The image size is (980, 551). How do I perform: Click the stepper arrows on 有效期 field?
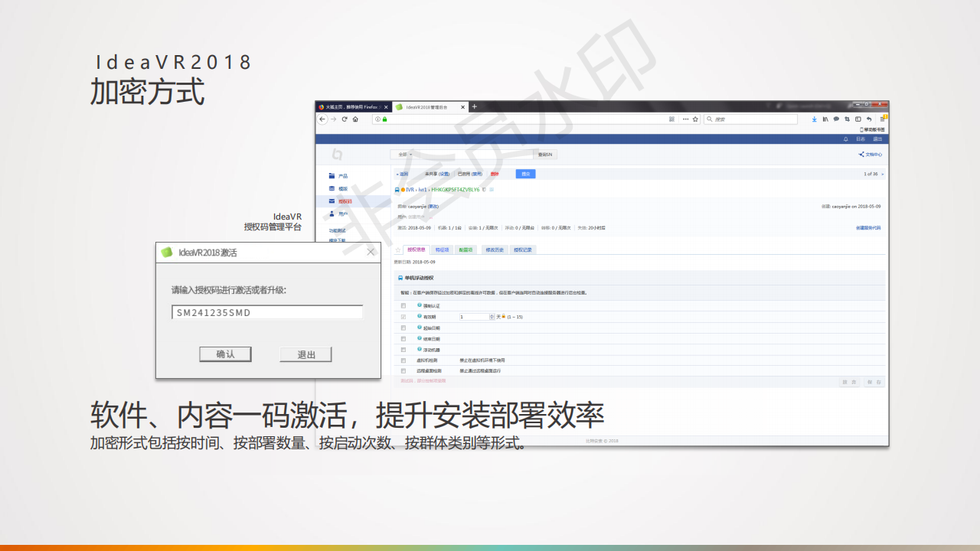click(x=491, y=316)
